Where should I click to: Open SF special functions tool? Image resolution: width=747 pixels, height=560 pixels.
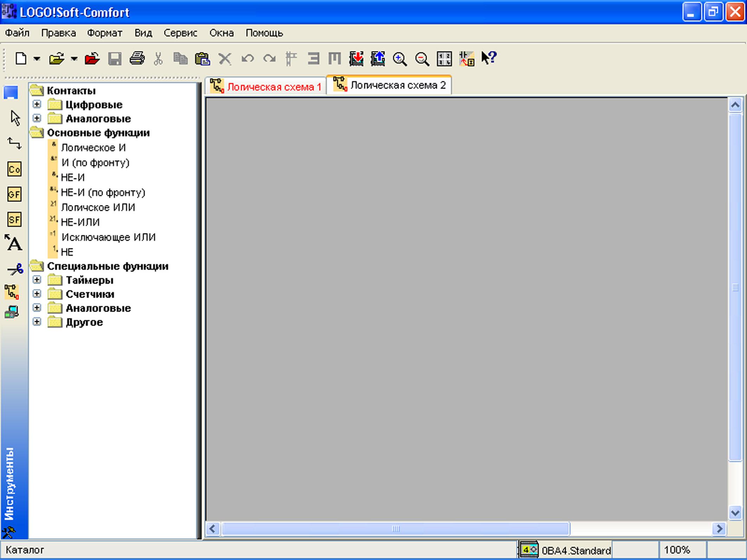pyautogui.click(x=14, y=220)
